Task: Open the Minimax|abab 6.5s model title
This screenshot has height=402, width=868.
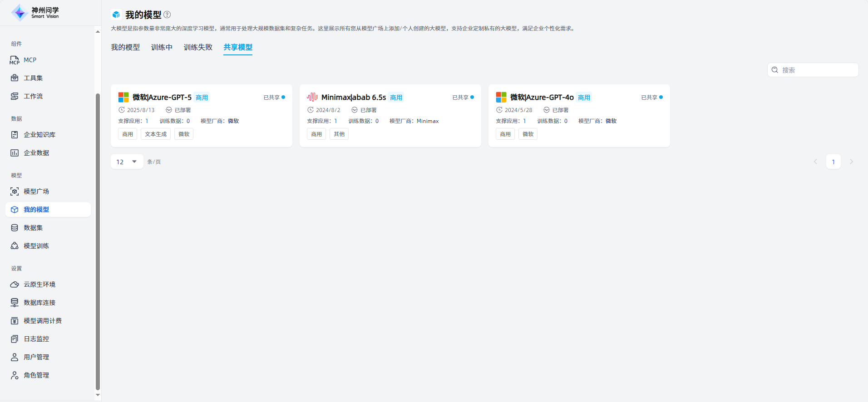Action: pyautogui.click(x=353, y=97)
